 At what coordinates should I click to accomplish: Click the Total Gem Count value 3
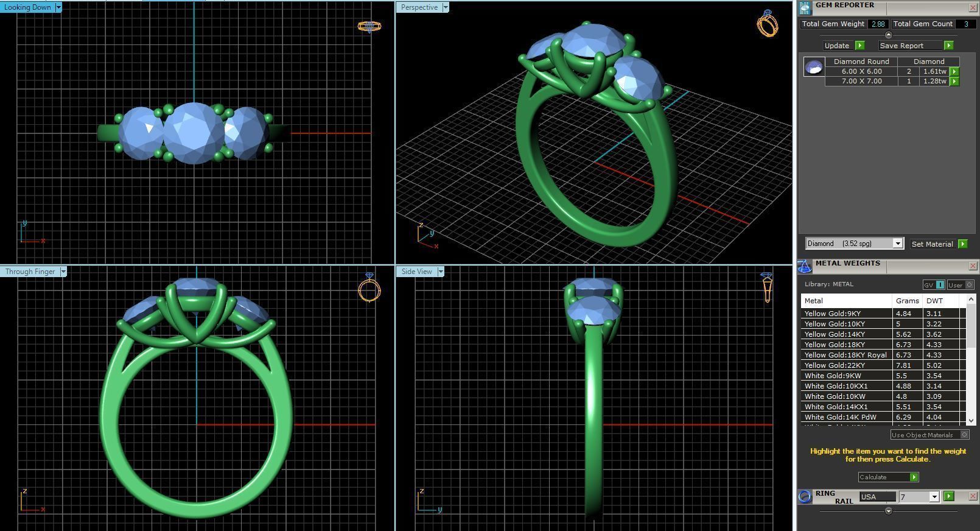tap(965, 24)
